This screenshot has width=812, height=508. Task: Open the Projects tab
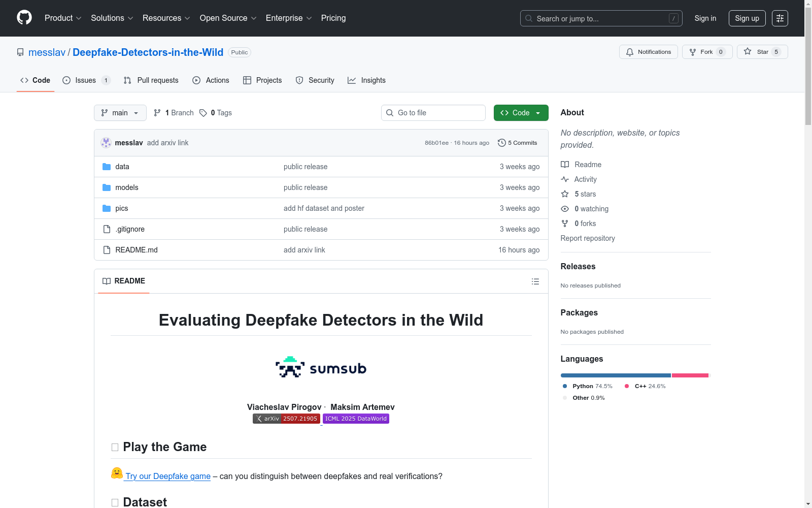point(262,80)
